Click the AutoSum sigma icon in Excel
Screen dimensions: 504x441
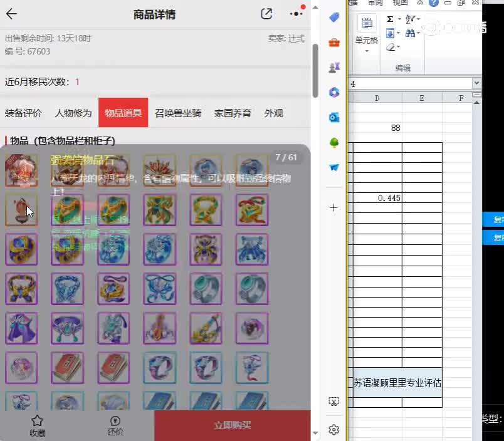tap(390, 19)
